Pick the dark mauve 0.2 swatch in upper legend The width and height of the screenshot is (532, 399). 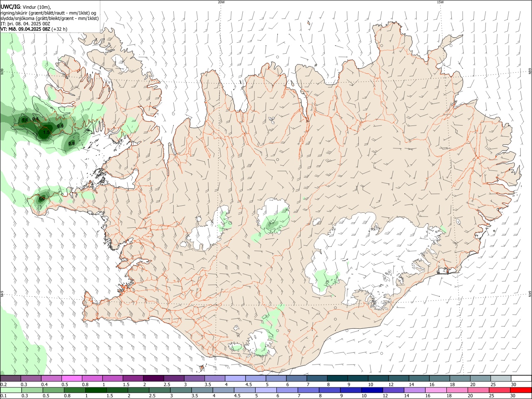10,378
